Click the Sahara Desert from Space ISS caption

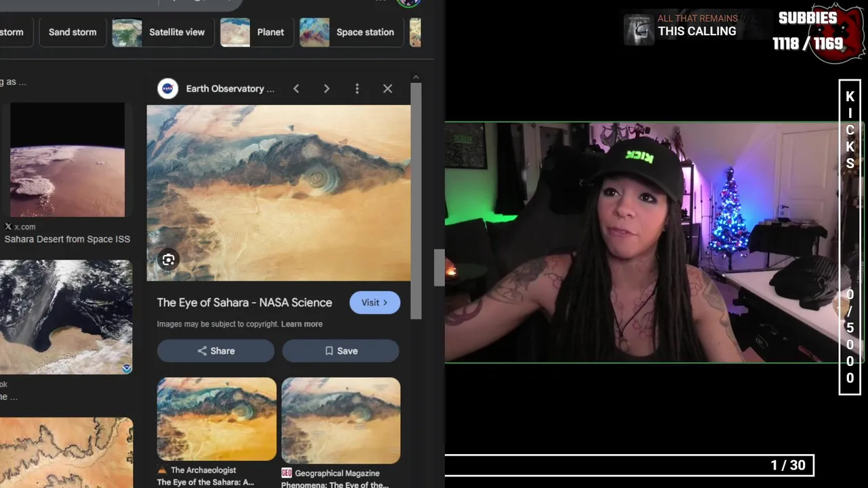[67, 239]
